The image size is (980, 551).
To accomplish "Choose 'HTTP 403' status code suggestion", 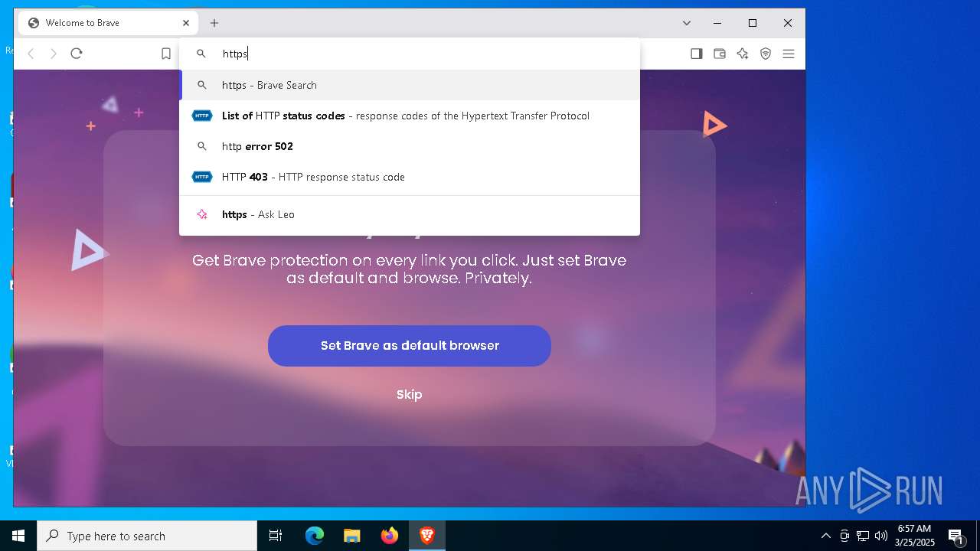I will (x=410, y=177).
